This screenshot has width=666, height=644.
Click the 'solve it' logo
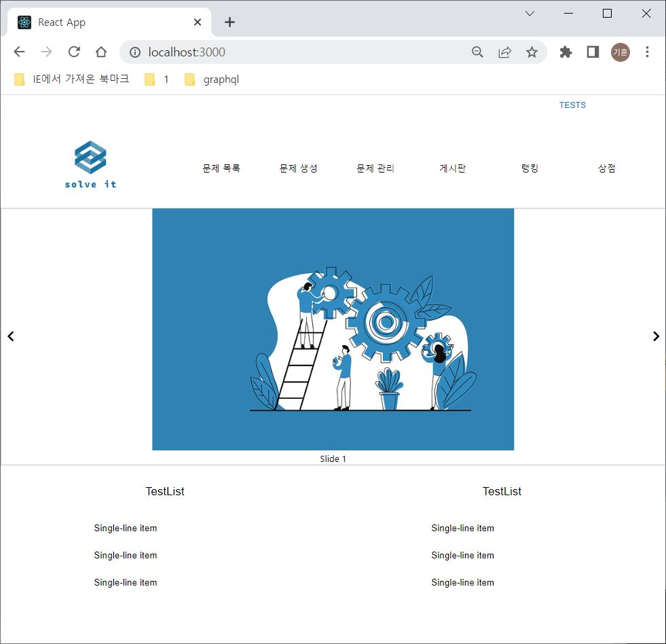pyautogui.click(x=89, y=163)
